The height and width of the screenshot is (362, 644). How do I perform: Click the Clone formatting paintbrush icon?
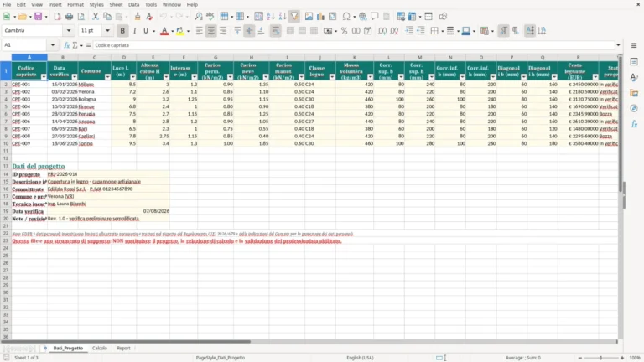pyautogui.click(x=138, y=17)
